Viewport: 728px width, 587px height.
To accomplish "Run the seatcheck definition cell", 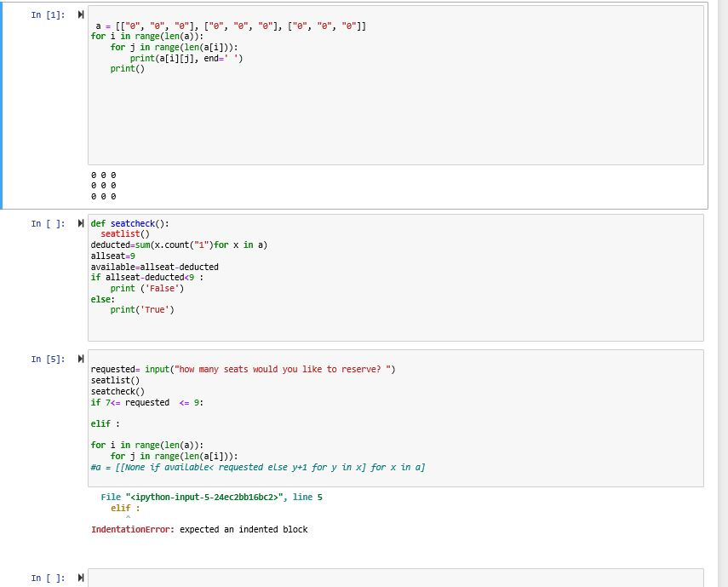I will 81,223.
